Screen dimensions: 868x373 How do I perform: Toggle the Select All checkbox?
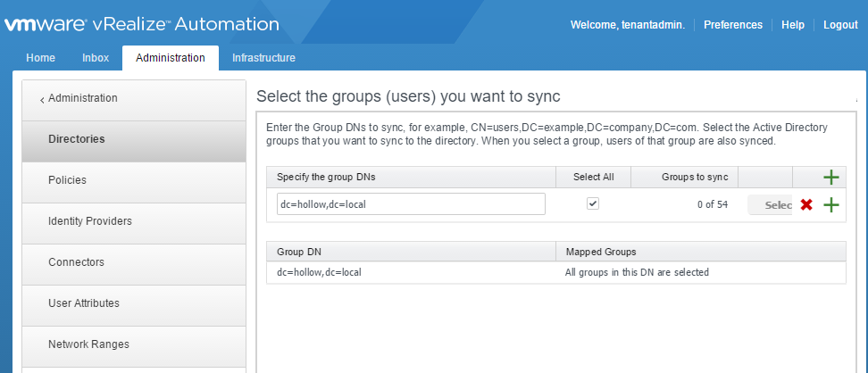[592, 204]
